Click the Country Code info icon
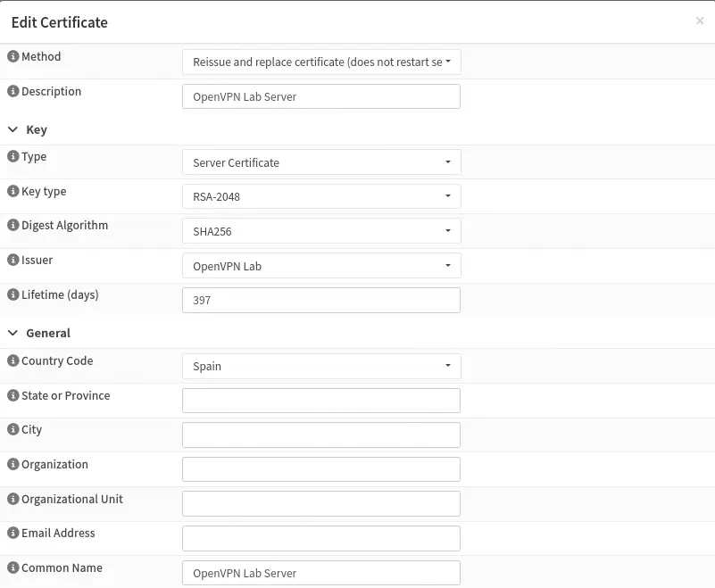Image resolution: width=715 pixels, height=588 pixels. point(13,361)
